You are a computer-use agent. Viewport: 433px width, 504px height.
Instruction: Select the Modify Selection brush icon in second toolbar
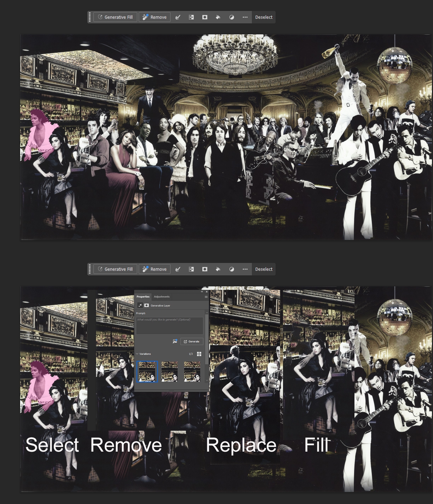(178, 269)
